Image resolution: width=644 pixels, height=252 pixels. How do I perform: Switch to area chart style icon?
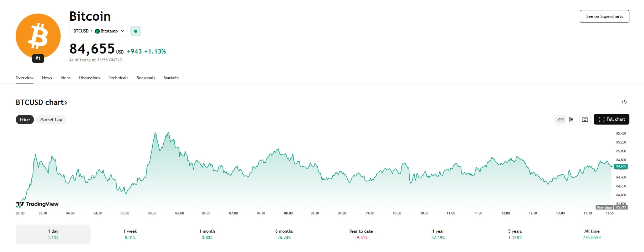coord(561,120)
